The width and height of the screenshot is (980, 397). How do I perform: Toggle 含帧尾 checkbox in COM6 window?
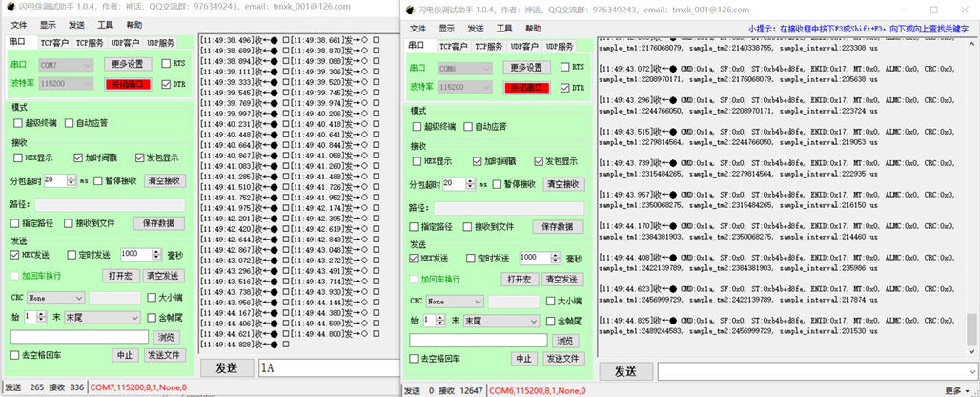pos(551,322)
